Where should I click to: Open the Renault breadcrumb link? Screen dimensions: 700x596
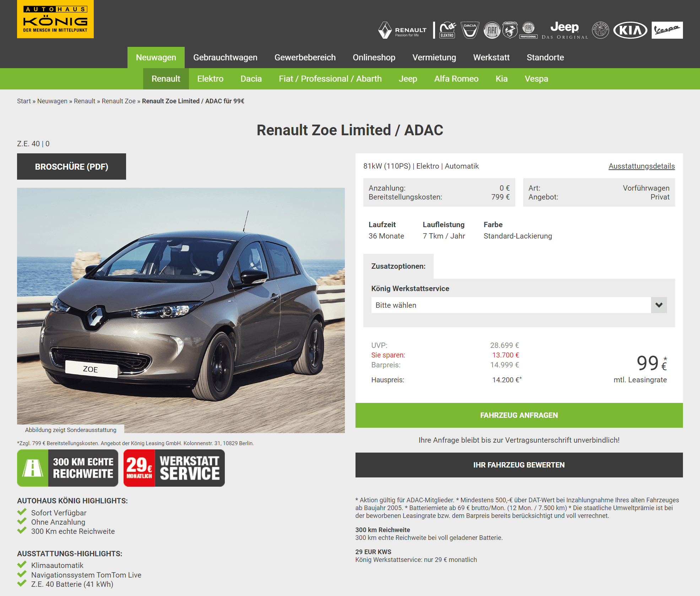[85, 101]
